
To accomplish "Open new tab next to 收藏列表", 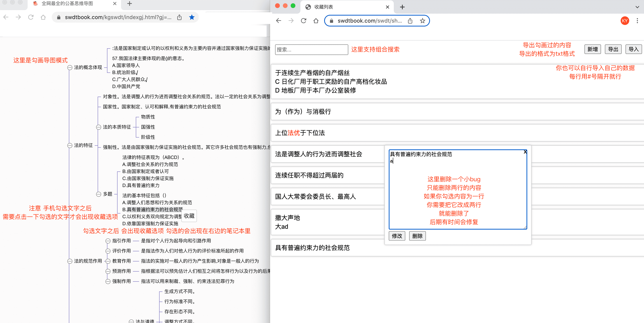I will pos(402,7).
